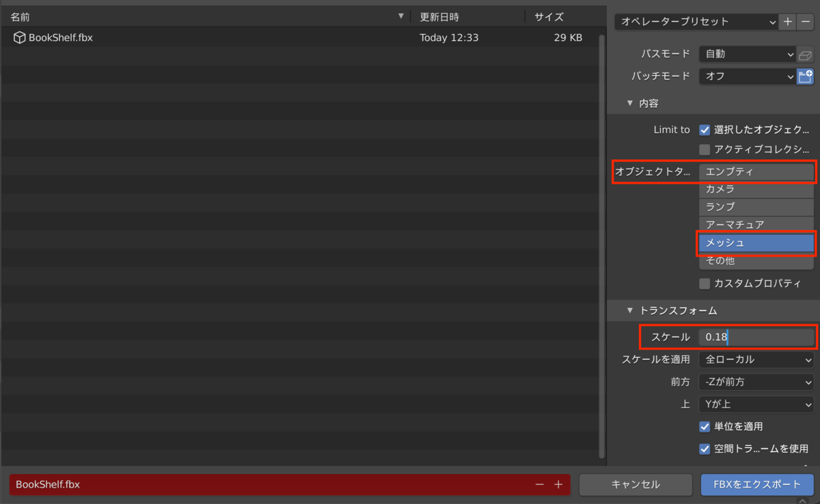The image size is (820, 504).
Task: Select the その他 object type
Action: (x=756, y=260)
